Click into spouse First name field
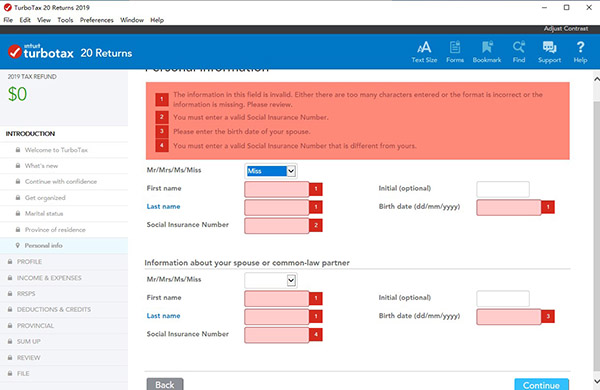The height and width of the screenshot is (390, 600). click(x=277, y=298)
